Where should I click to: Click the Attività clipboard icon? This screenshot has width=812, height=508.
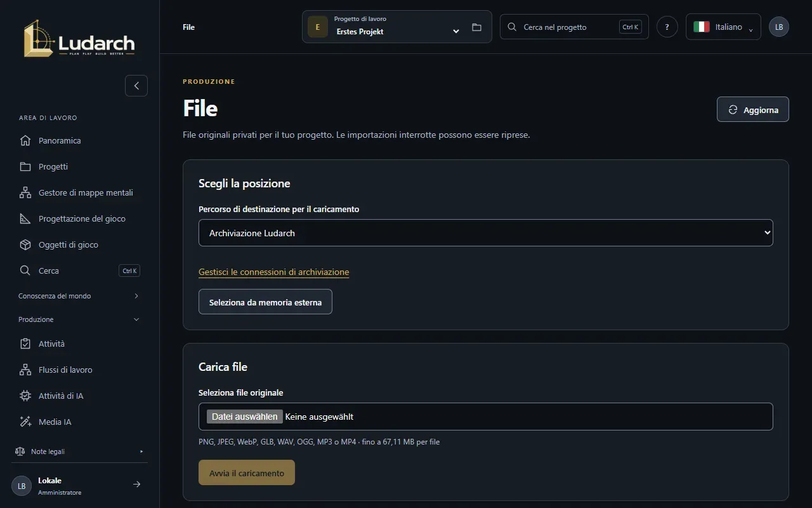(x=25, y=344)
